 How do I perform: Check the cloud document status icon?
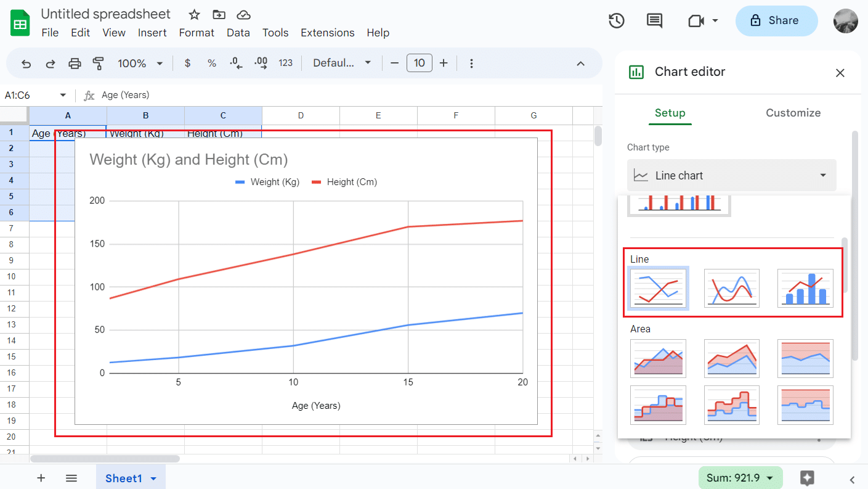pyautogui.click(x=244, y=14)
